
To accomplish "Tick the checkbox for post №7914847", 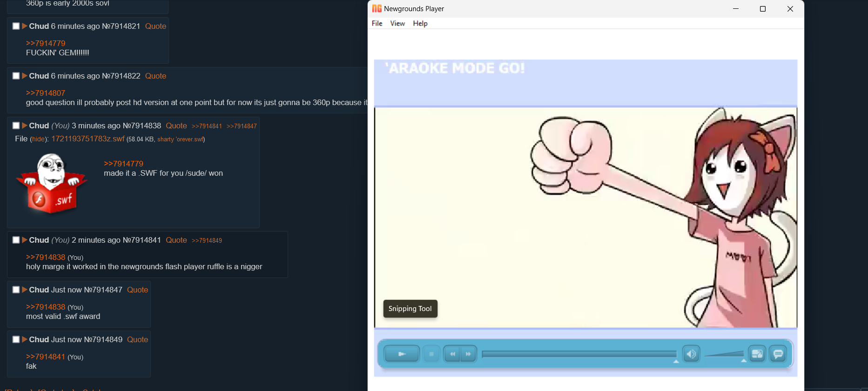I will coord(16,290).
